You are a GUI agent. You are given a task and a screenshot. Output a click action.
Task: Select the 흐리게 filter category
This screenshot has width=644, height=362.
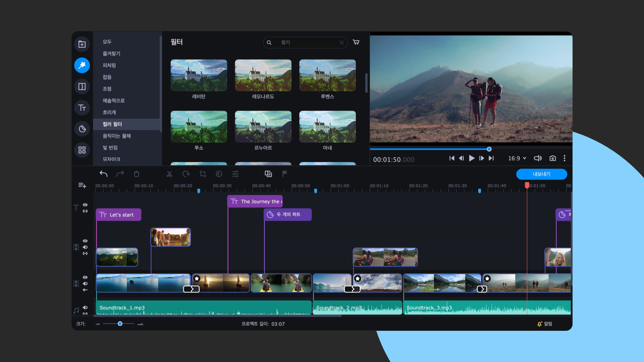(x=109, y=112)
